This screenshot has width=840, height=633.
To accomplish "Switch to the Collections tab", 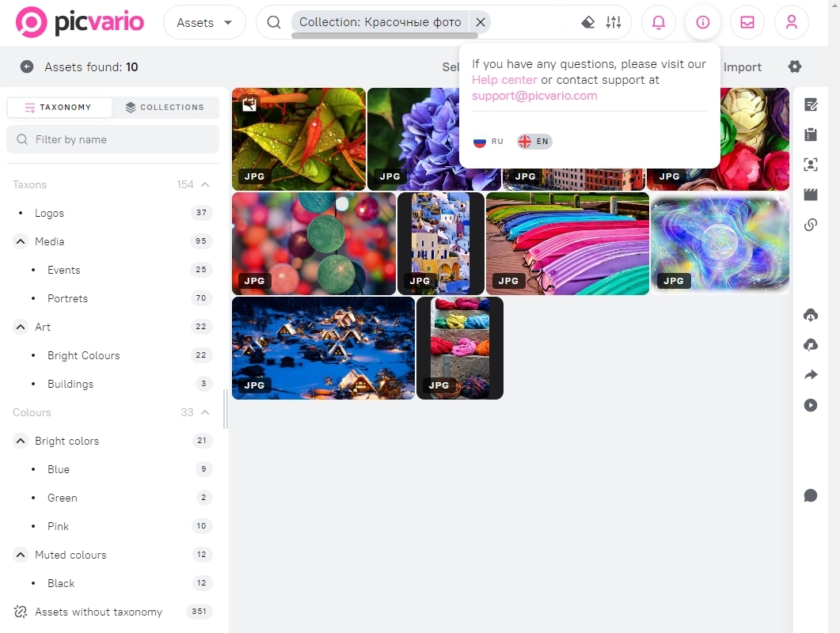I will [165, 107].
